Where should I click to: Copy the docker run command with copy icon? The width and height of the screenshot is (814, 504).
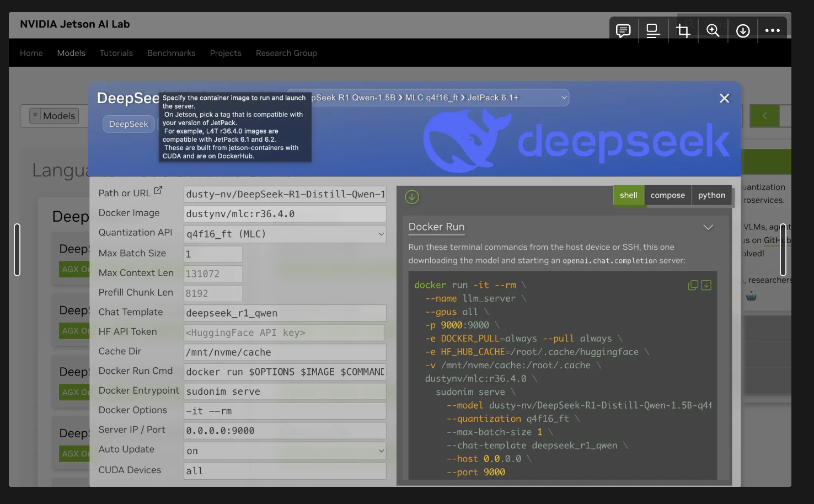coord(693,285)
